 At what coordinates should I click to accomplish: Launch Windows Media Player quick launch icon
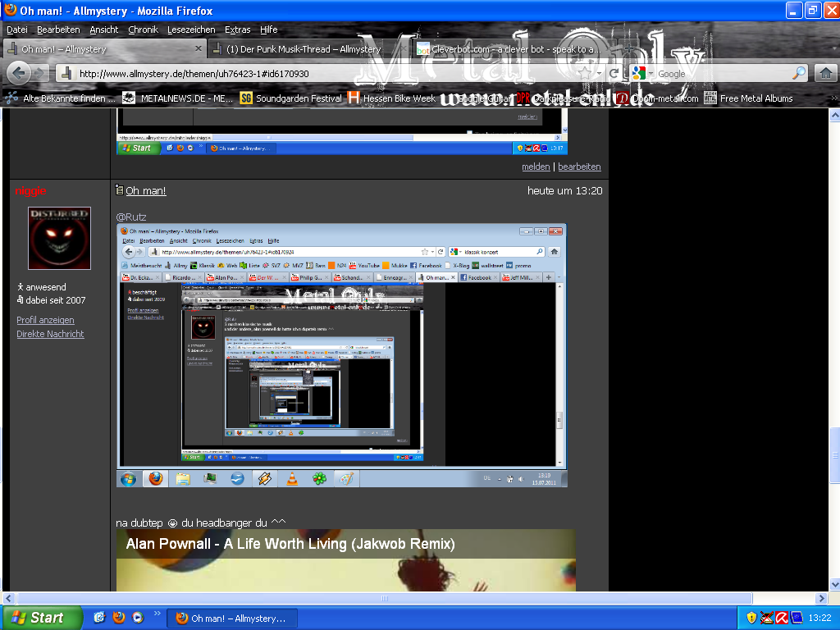(138, 617)
